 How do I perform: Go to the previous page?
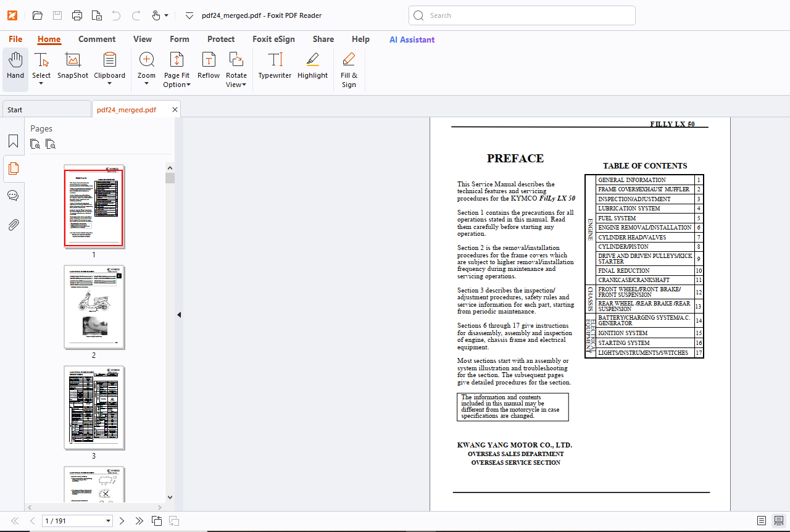pos(33,521)
